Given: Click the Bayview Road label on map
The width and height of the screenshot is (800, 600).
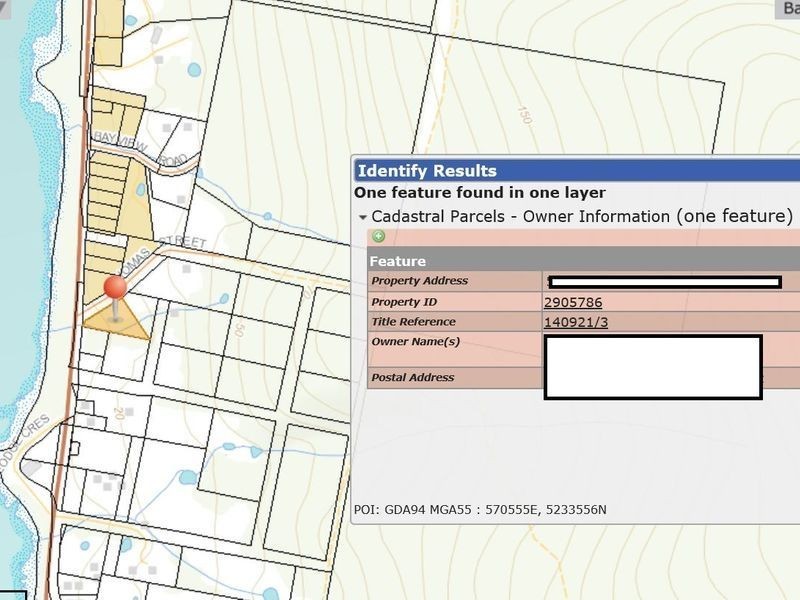Looking at the screenshot, I should click(x=141, y=148).
